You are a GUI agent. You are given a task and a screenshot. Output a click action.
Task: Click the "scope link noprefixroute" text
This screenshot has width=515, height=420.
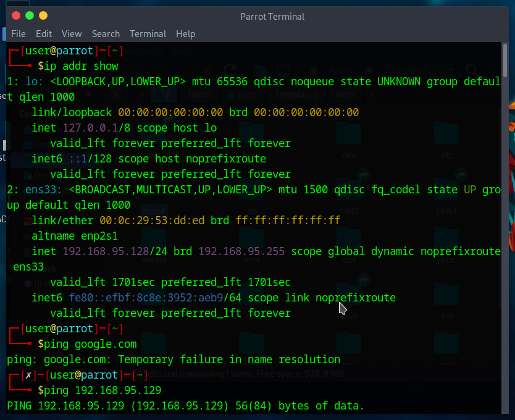(322, 298)
